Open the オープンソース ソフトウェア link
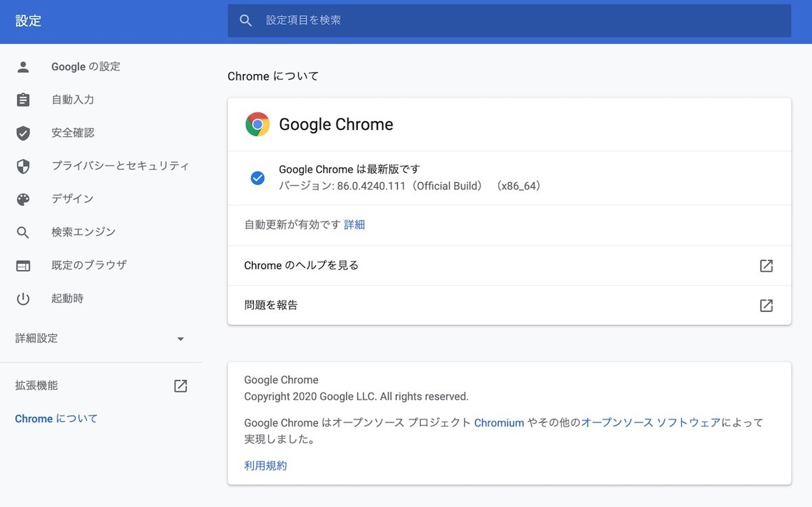The height and width of the screenshot is (507, 812). point(651,423)
